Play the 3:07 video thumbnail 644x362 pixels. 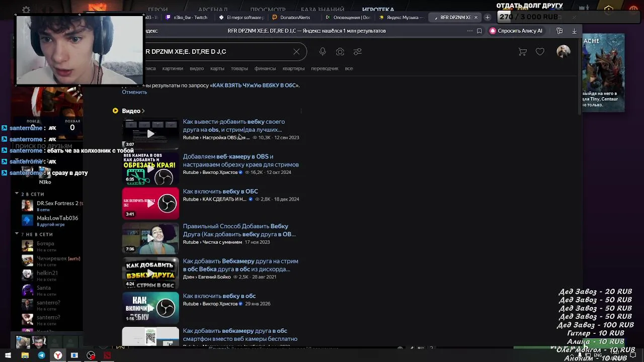coord(150,134)
